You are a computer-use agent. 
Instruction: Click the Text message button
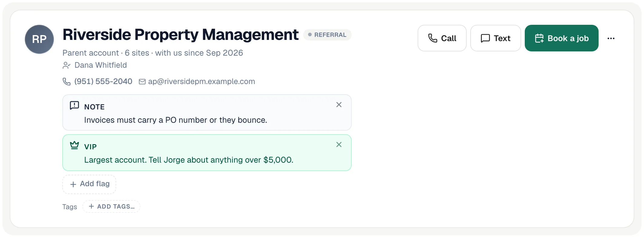pyautogui.click(x=496, y=38)
